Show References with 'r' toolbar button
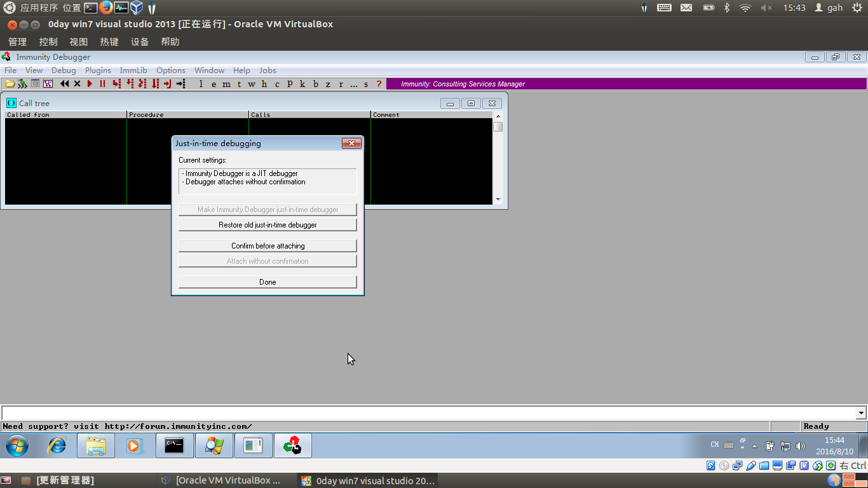 341,84
